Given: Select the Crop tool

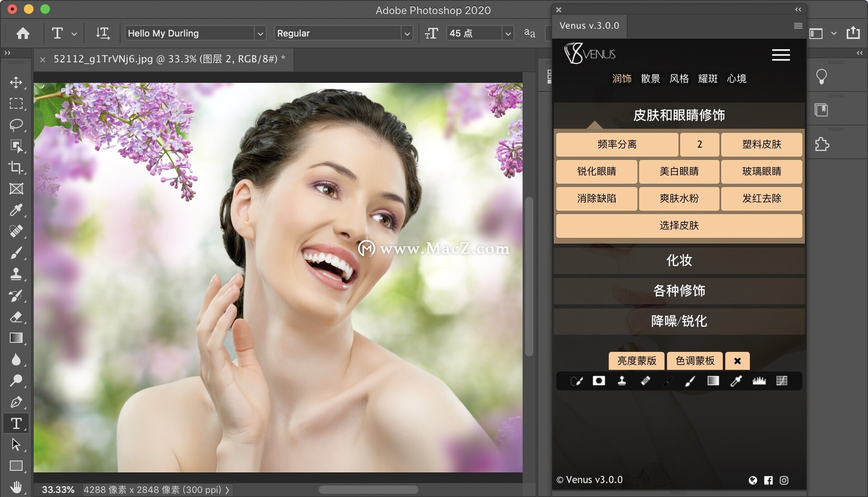Looking at the screenshot, I should point(16,167).
